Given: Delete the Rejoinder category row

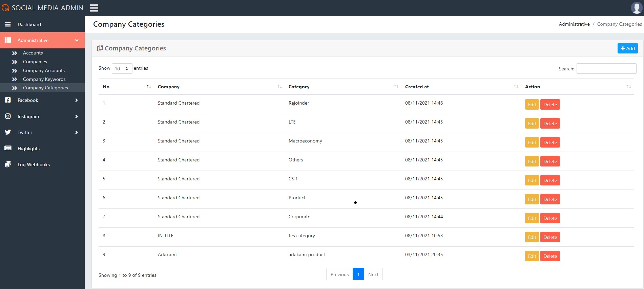Looking at the screenshot, I should (550, 105).
